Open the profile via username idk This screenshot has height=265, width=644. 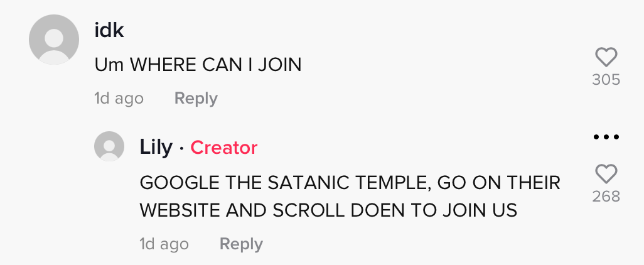click(109, 31)
